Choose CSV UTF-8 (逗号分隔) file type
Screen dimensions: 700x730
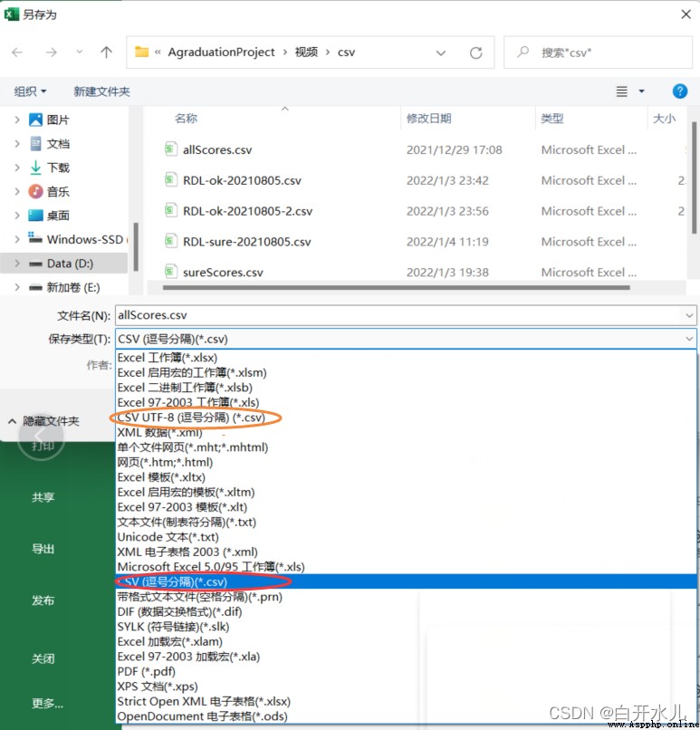(406, 418)
